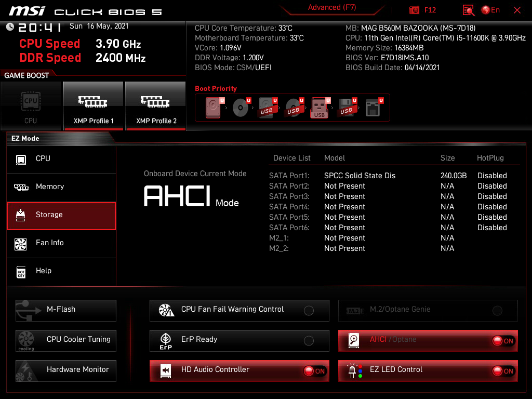Select the optical disc boot priority icon
Screen dimensions: 532x399
241,108
